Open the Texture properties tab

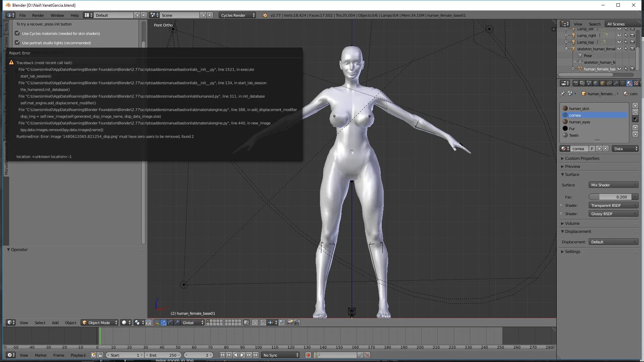[x=636, y=83]
